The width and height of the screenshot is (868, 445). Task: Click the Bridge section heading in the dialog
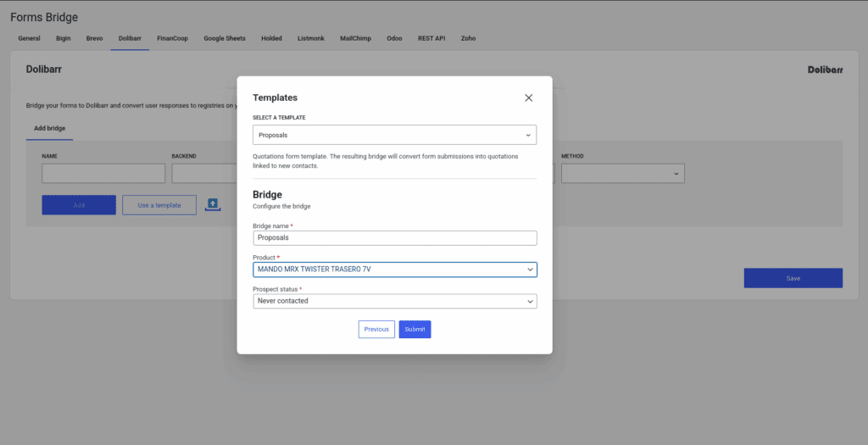coord(267,195)
